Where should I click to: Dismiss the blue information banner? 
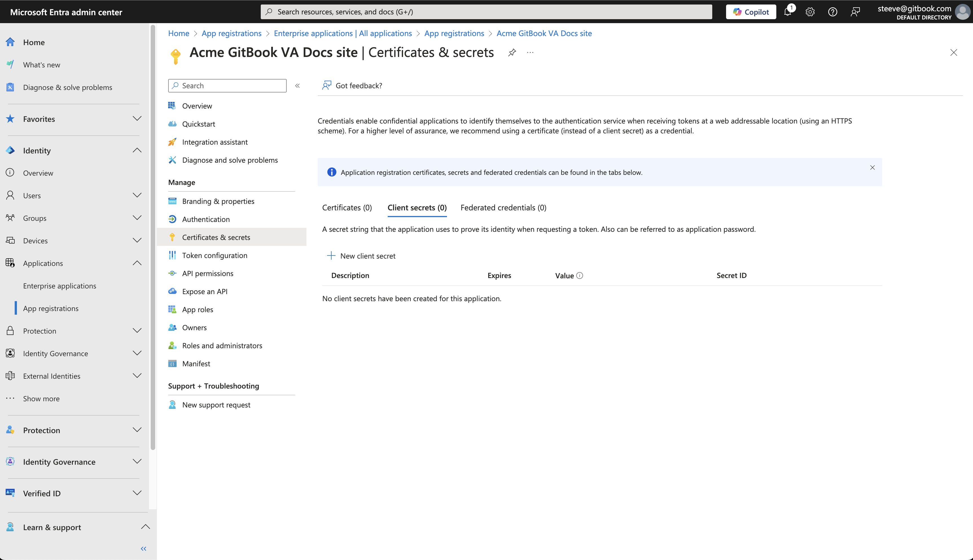click(872, 167)
